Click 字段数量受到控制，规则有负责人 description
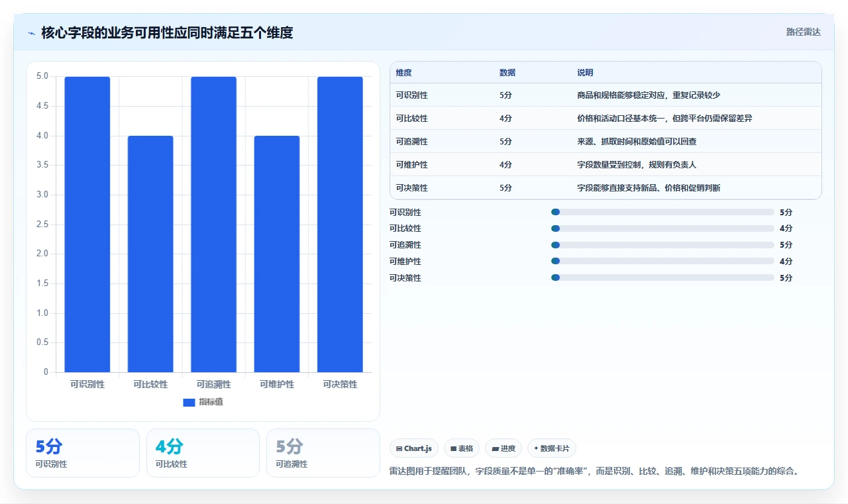Viewport: 848px width, 504px height. tap(637, 165)
